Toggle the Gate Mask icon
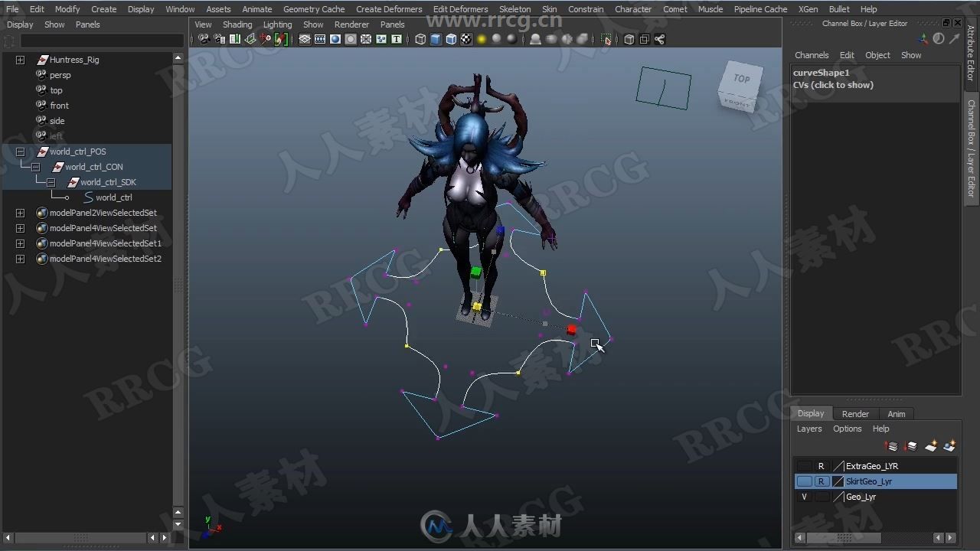Image resolution: width=980 pixels, height=551 pixels. coord(351,39)
